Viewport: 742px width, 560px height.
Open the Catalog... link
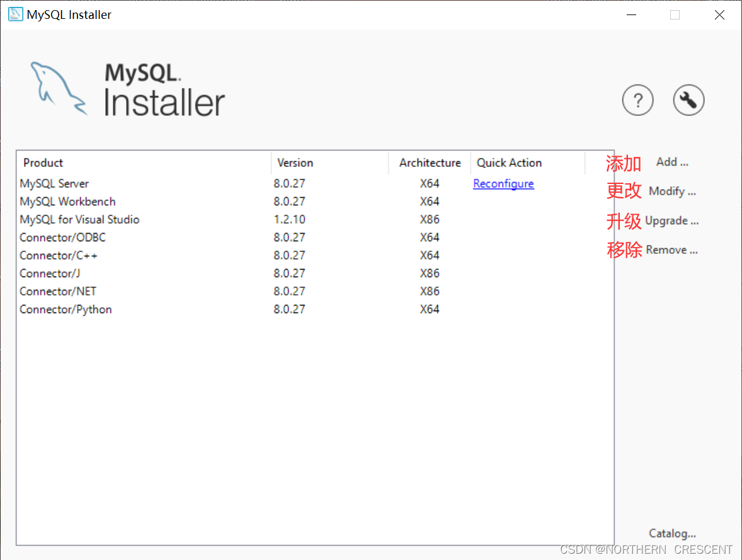pos(672,534)
